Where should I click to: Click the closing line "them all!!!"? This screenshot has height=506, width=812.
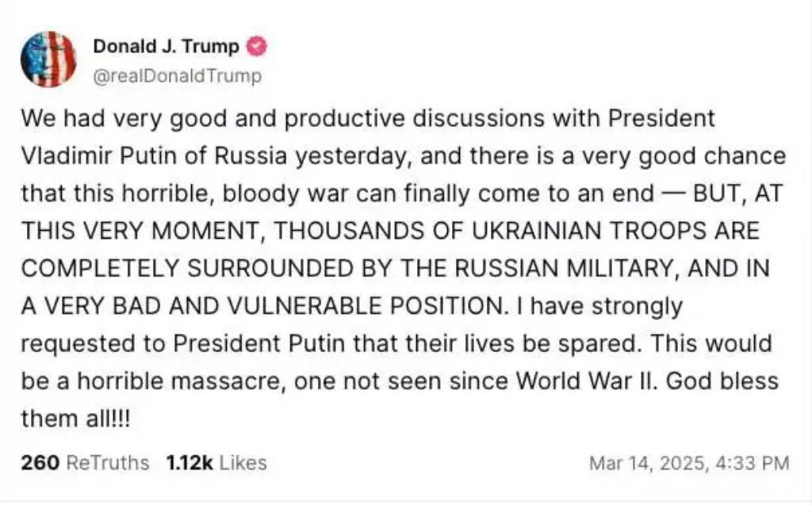click(75, 419)
